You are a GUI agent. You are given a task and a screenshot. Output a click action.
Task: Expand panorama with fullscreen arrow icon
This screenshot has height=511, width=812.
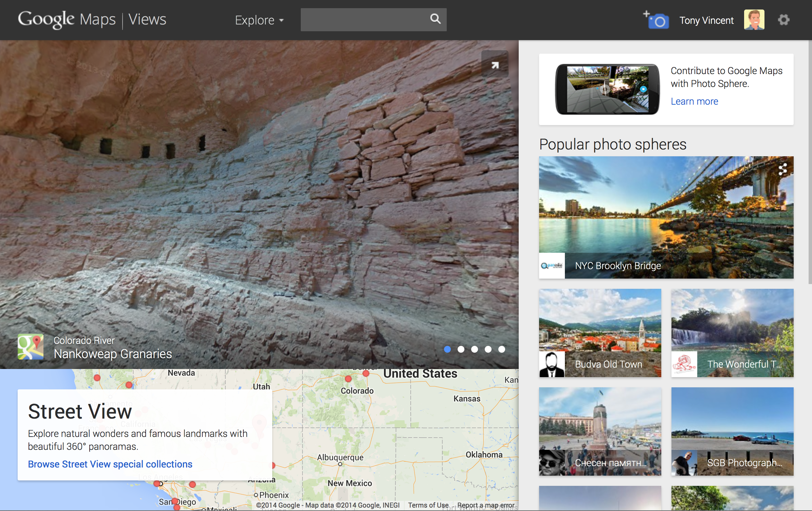[x=495, y=64]
